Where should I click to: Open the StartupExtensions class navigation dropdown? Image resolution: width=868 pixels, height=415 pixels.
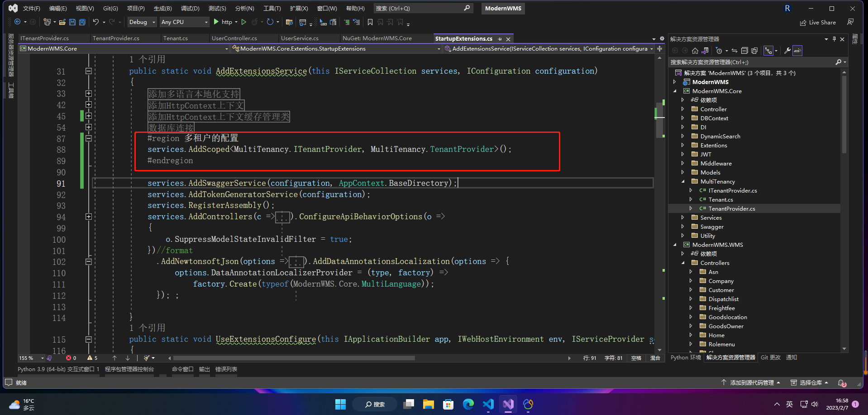(336, 48)
